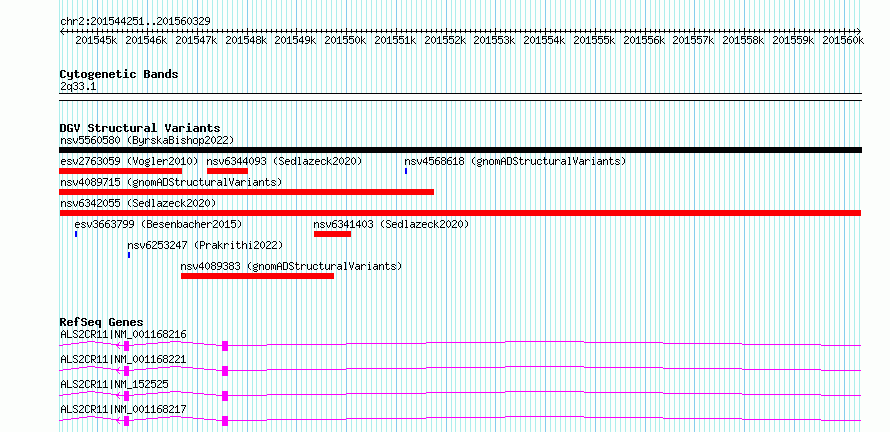Viewport: 890px width, 432px height.
Task: Click second exon block of NM_001168221
Action: [225, 371]
